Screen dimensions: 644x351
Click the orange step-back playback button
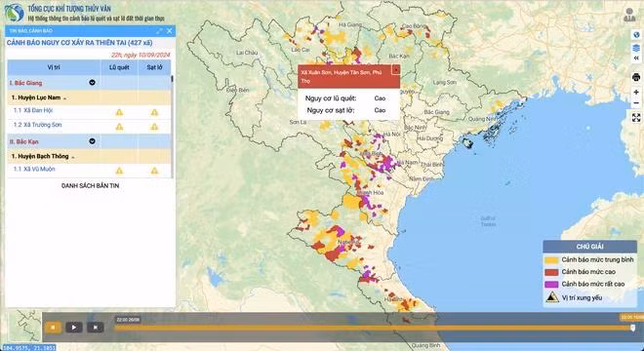point(53,328)
